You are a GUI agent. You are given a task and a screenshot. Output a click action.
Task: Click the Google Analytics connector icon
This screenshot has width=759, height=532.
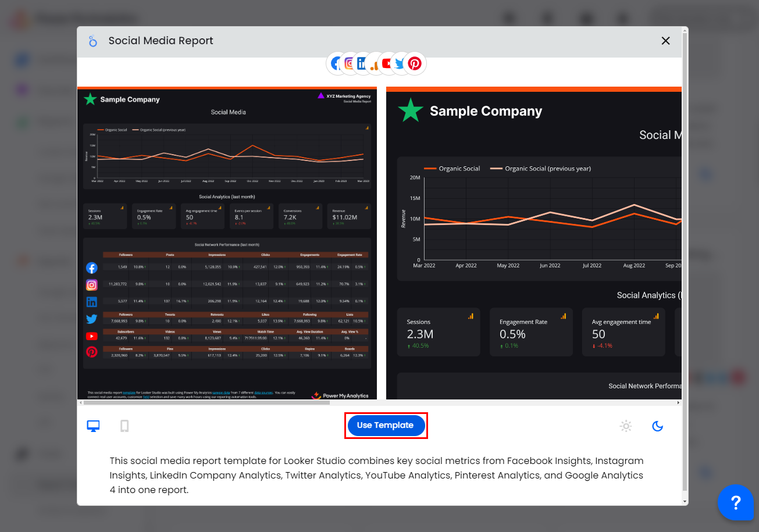coord(375,64)
